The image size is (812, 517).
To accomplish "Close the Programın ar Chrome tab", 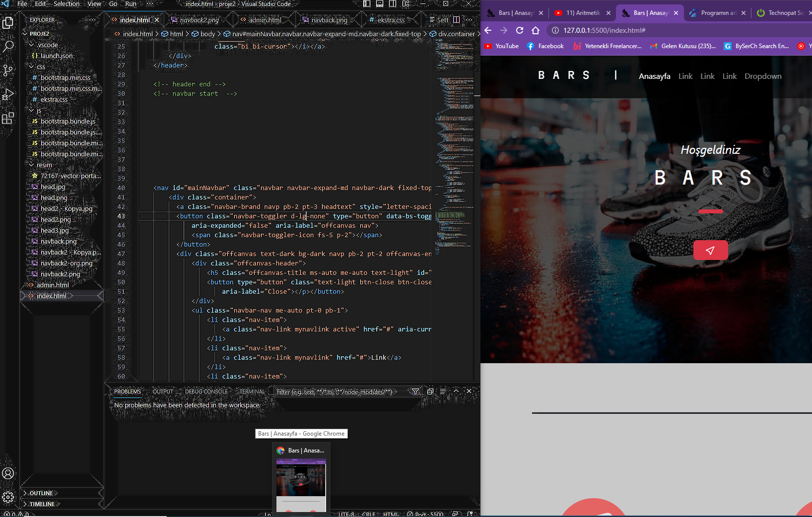I will 744,13.
